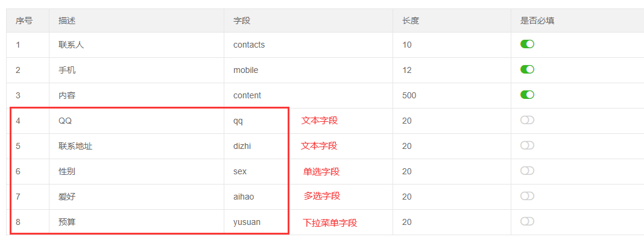
Task: Turn on required toggle for 性别
Action: coord(527,171)
